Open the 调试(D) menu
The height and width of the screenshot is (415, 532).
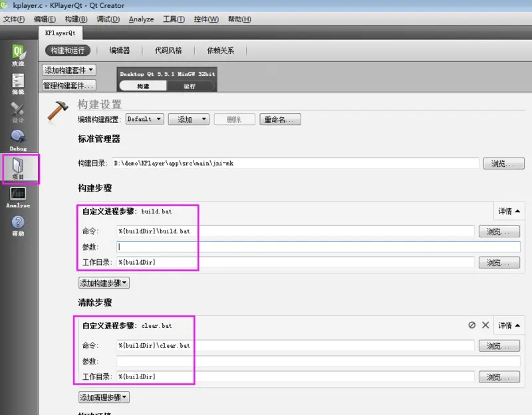(x=108, y=19)
